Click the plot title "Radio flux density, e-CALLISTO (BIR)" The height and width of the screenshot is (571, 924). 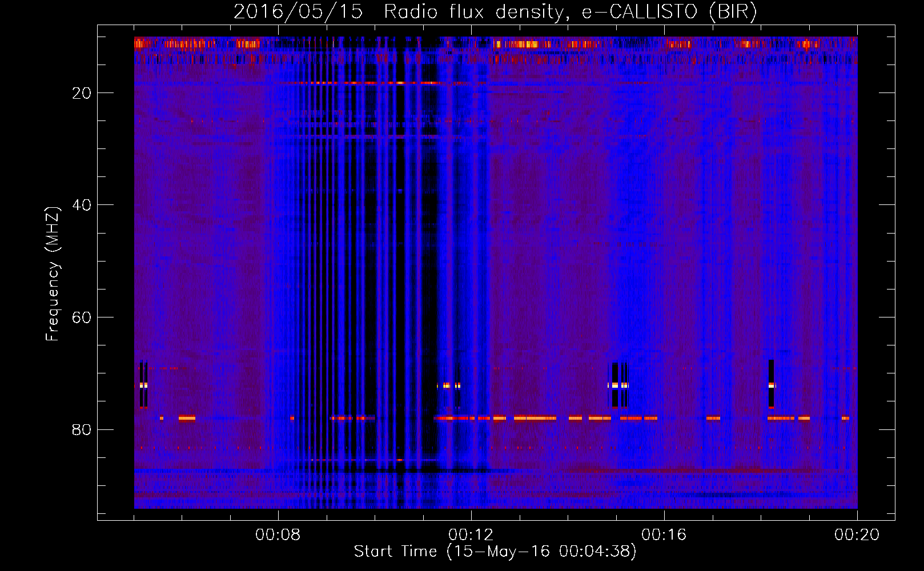tap(570, 12)
